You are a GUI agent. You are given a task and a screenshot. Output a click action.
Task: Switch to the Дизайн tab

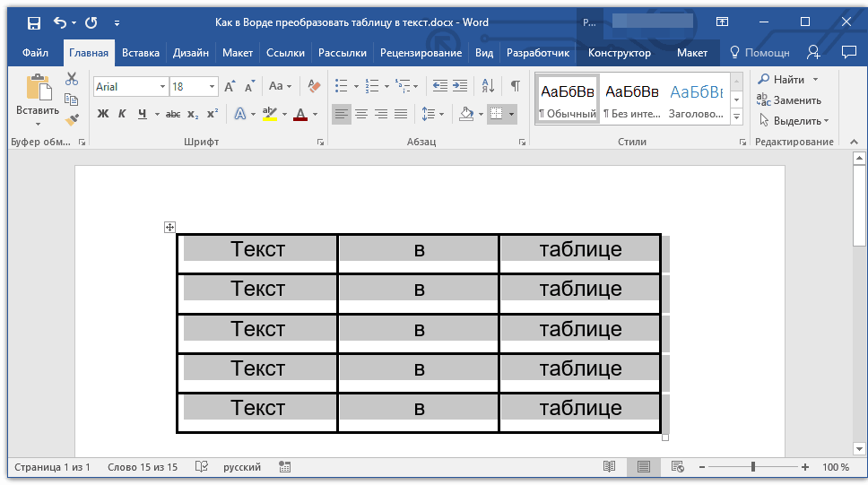coord(190,53)
